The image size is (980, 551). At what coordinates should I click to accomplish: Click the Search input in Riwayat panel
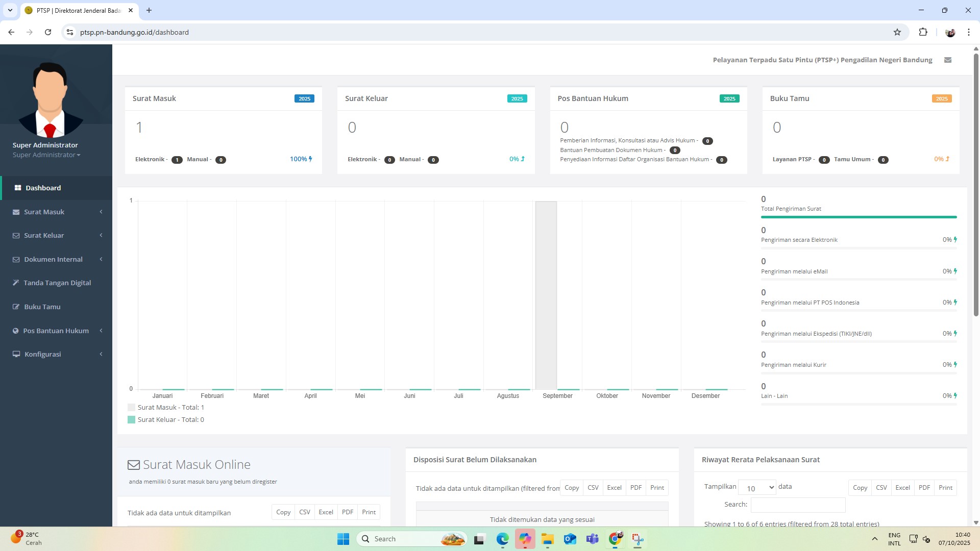[x=798, y=505]
